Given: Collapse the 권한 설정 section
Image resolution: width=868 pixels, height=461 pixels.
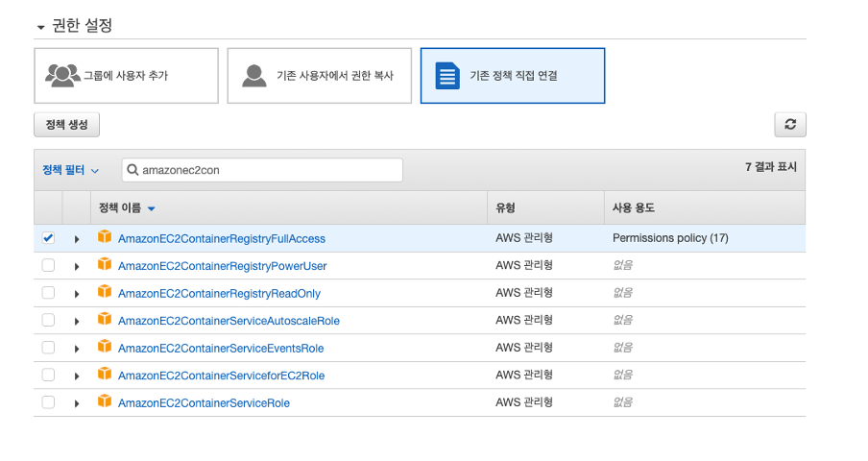Looking at the screenshot, I should tap(41, 27).
